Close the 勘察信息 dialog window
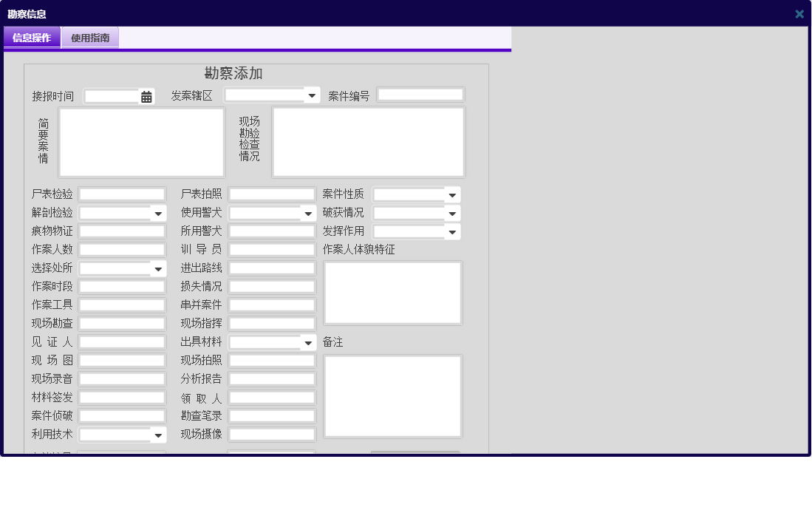 [799, 13]
